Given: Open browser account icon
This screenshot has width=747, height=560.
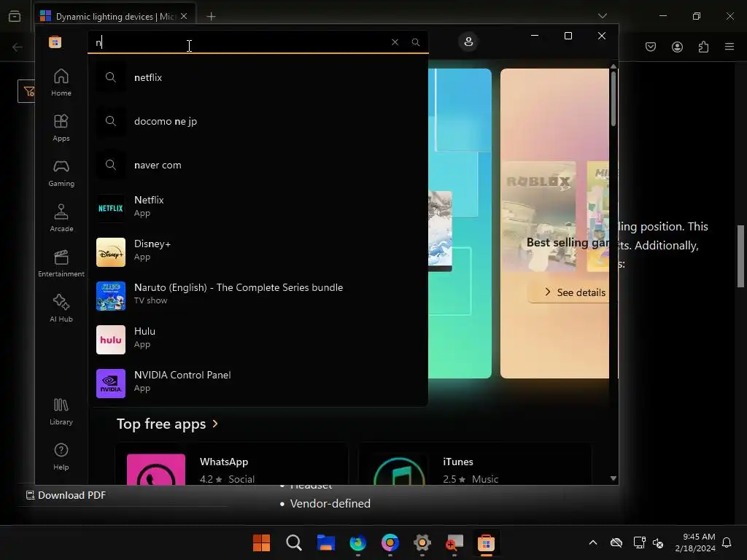Looking at the screenshot, I should 677,47.
